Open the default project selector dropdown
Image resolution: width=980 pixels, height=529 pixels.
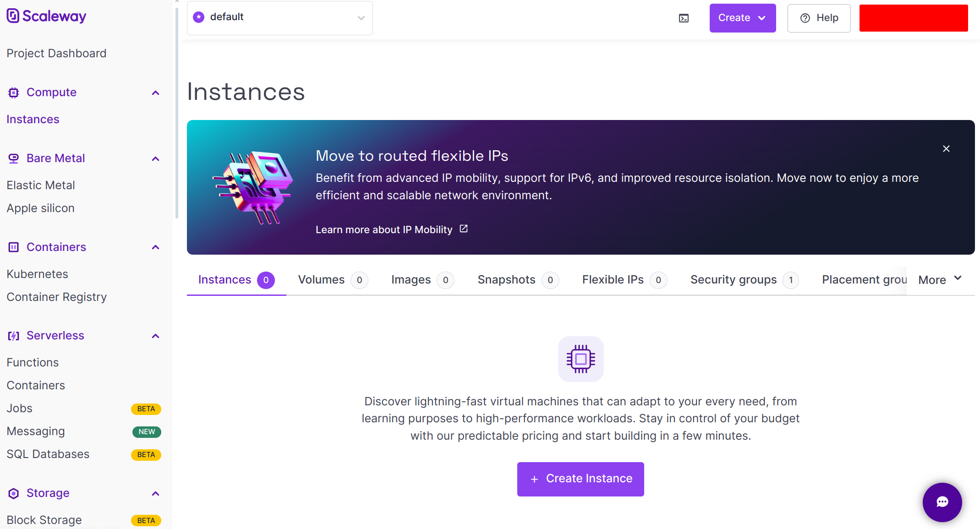[280, 18]
